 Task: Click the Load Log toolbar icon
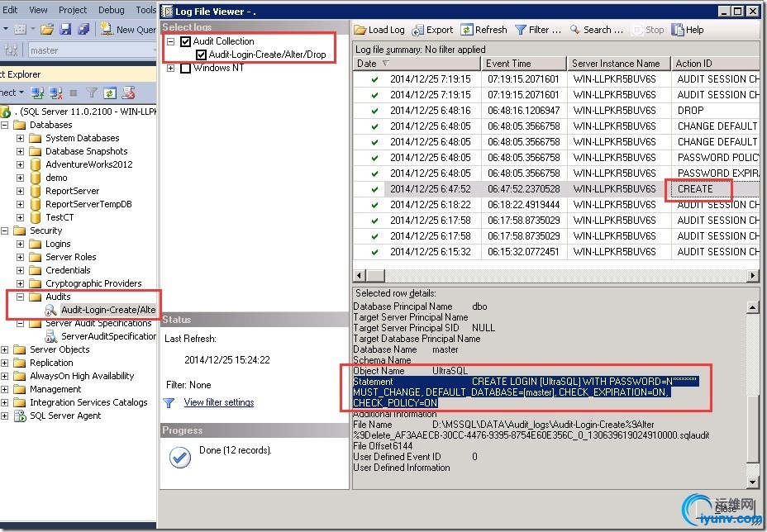tap(360, 30)
